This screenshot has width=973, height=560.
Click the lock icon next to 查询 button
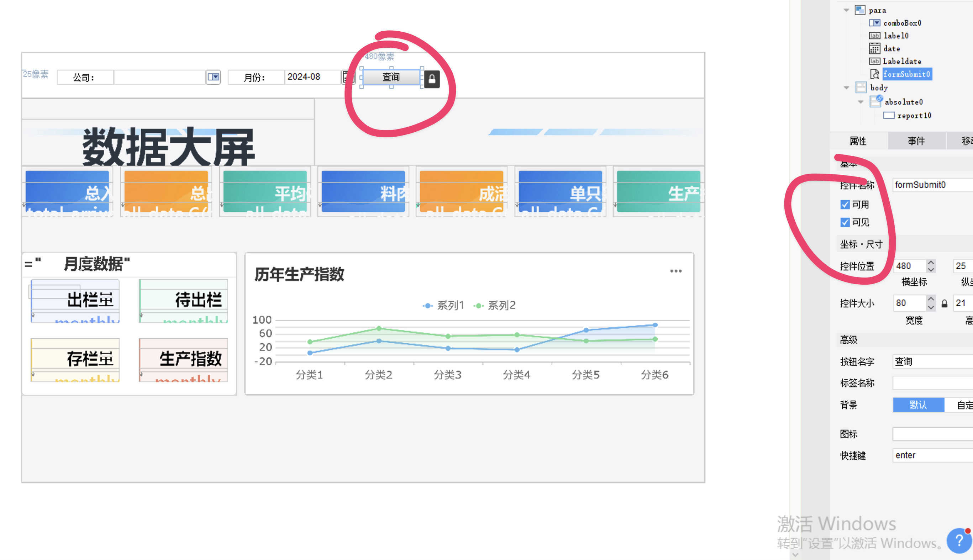432,79
